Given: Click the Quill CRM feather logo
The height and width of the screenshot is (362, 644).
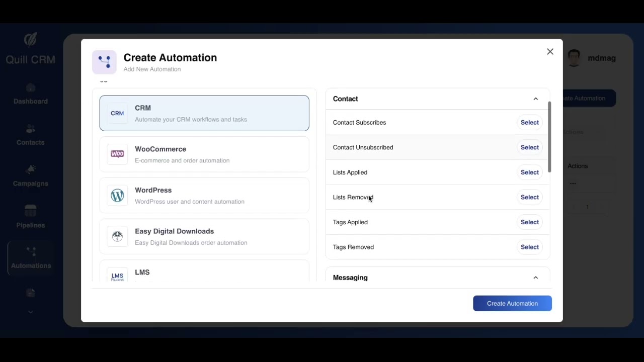Looking at the screenshot, I should click(x=31, y=40).
